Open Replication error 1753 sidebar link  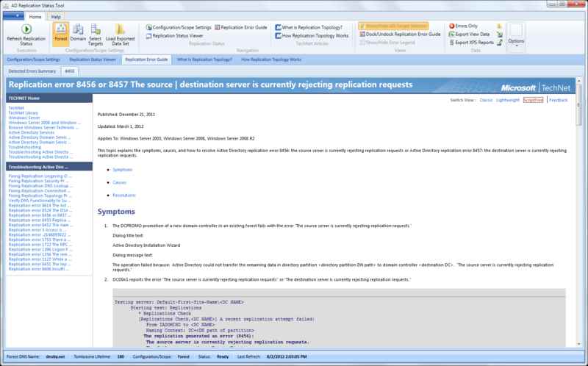[40, 240]
